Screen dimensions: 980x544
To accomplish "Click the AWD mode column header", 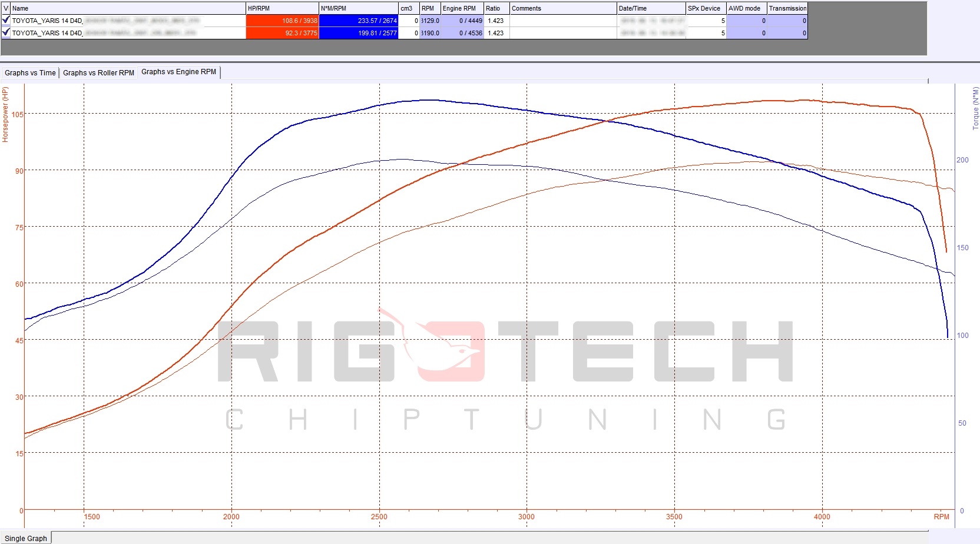I will pyautogui.click(x=747, y=8).
